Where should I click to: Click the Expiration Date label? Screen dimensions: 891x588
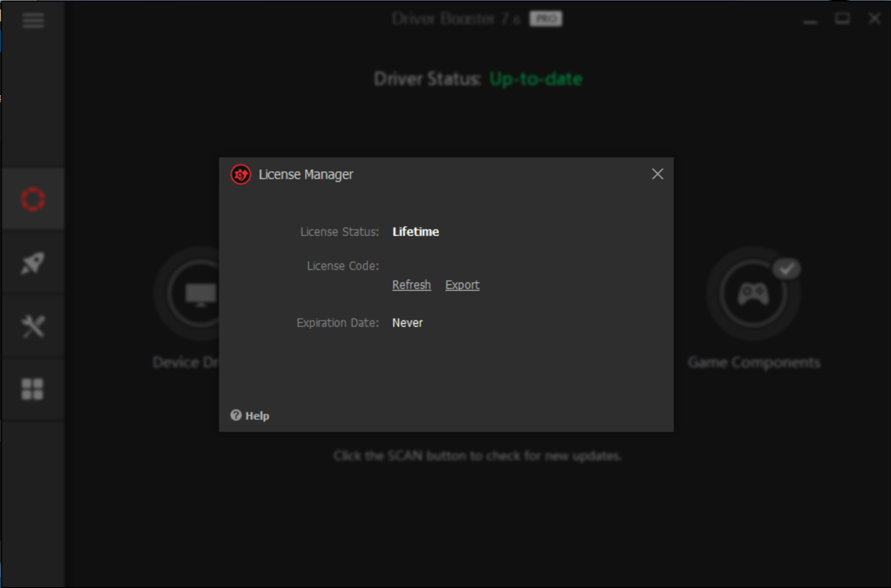(337, 323)
